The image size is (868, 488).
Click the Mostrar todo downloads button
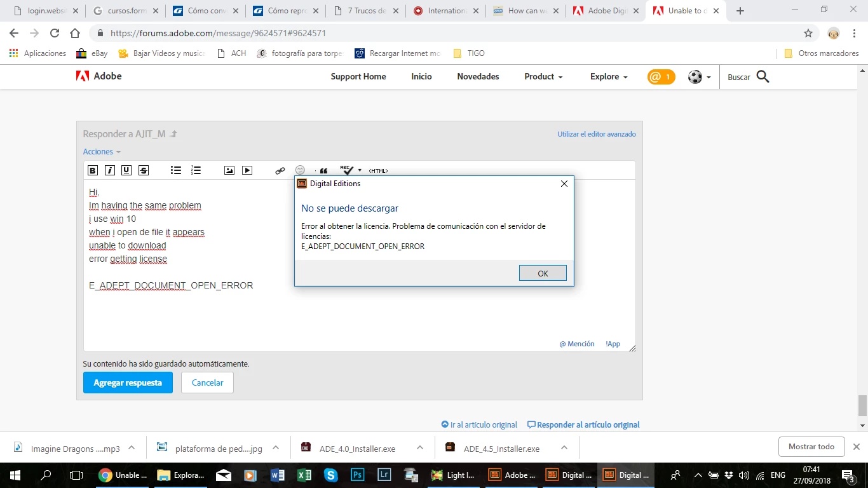point(811,447)
